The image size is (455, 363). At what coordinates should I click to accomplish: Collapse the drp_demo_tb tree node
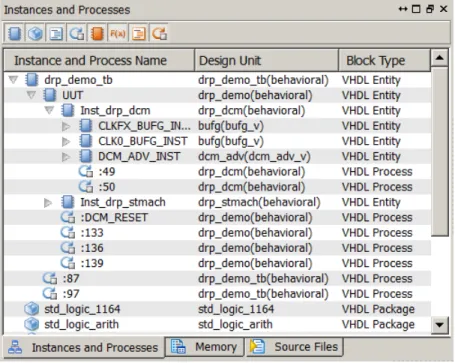pyautogui.click(x=13, y=80)
